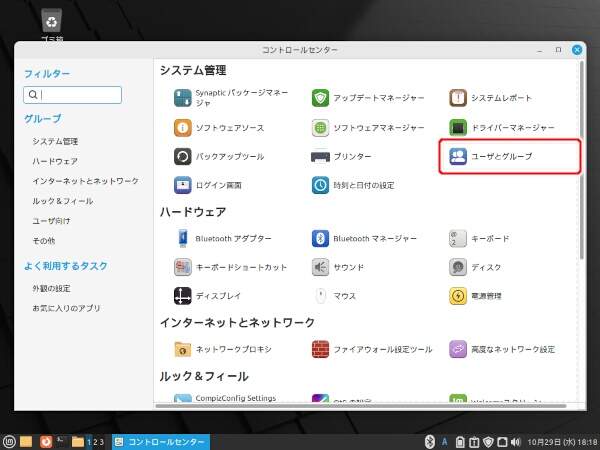
Task: Open Synaptic package manager icon
Action: coord(183,98)
